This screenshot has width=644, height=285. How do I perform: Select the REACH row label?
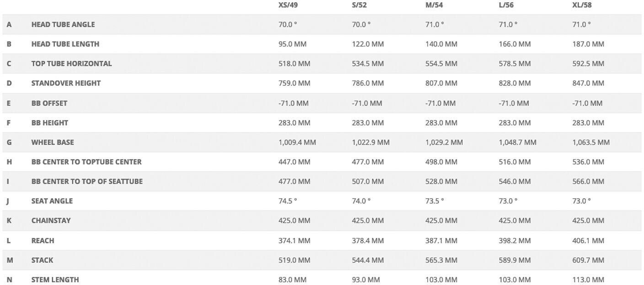[43, 241]
